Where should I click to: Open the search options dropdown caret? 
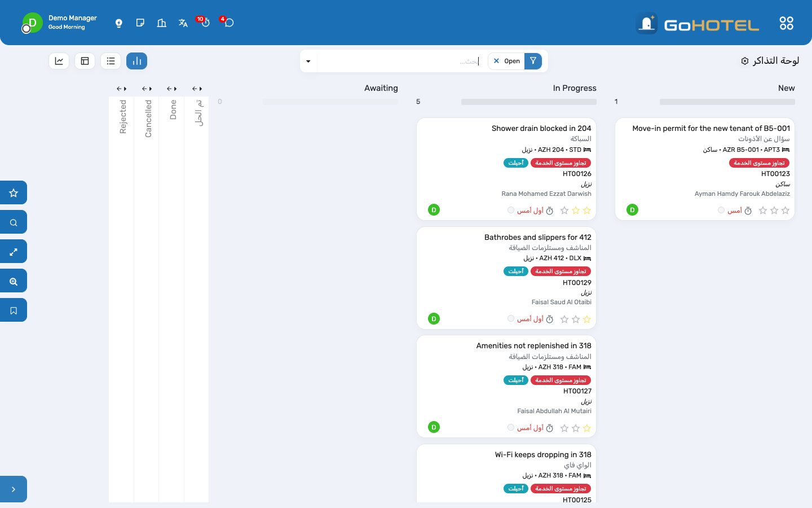pos(308,61)
